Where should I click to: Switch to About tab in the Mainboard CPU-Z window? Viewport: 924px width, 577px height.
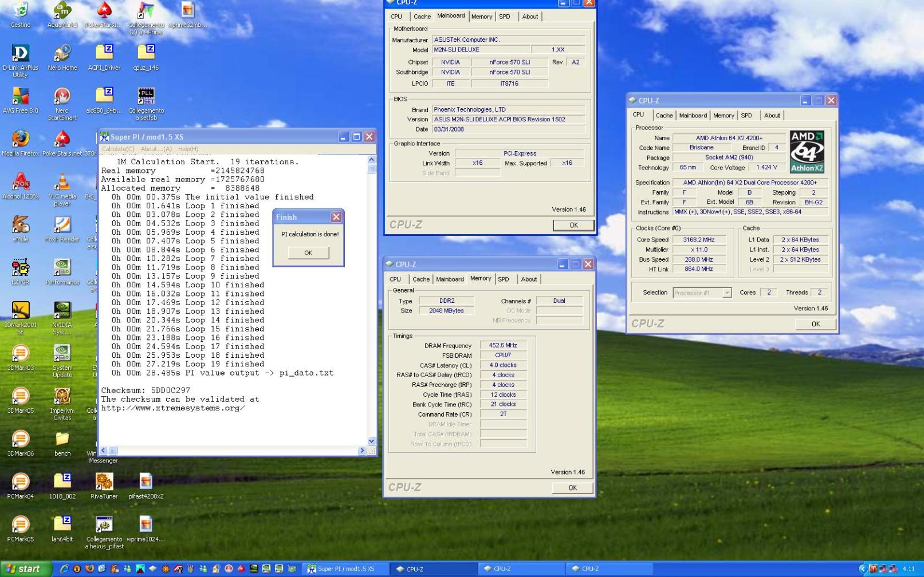[530, 17]
